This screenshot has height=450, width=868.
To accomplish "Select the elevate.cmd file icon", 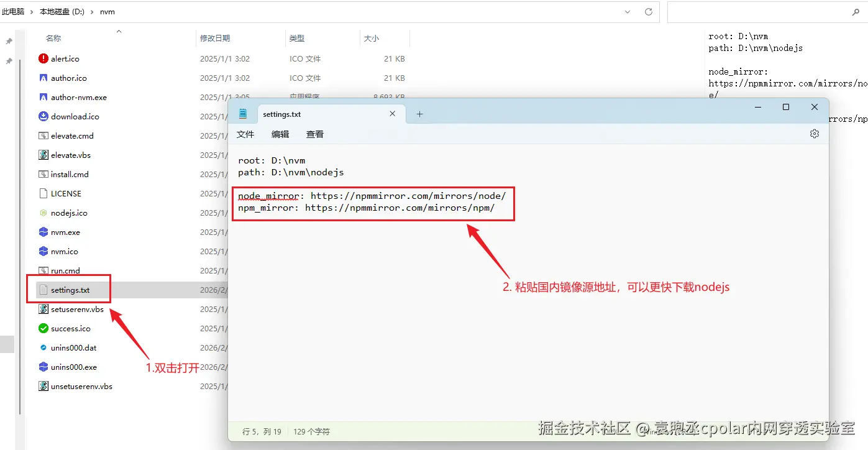I will click(x=43, y=135).
